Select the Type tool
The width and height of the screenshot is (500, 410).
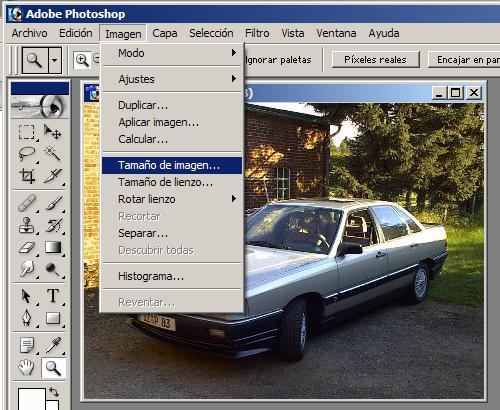(x=53, y=296)
